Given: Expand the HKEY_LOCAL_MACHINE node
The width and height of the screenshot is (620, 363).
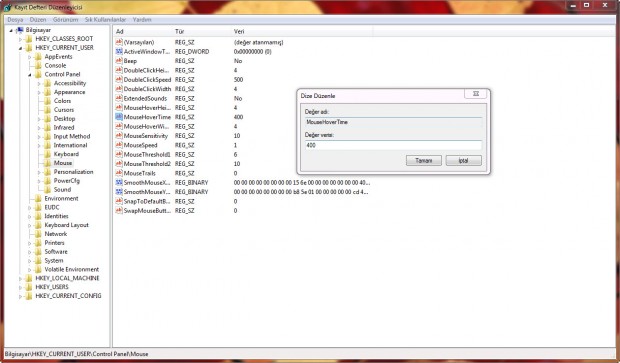Looking at the screenshot, I should (20, 278).
